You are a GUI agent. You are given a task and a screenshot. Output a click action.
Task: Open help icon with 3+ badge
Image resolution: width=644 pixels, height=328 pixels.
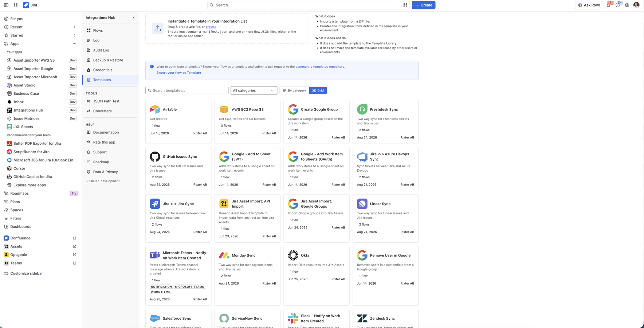[x=618, y=5]
